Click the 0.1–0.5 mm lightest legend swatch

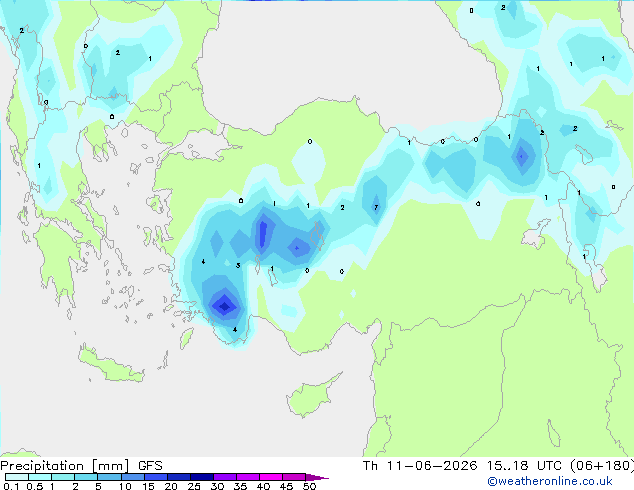(x=17, y=477)
